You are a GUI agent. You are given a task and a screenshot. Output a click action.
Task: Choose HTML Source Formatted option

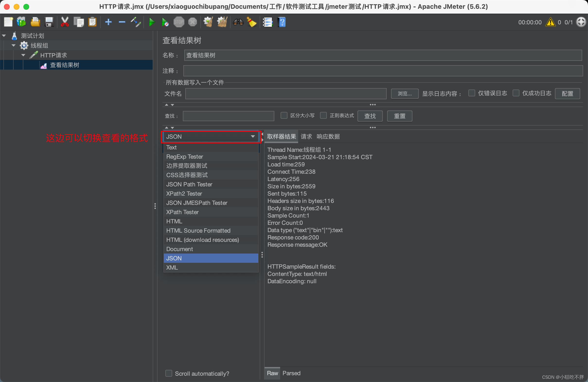click(x=211, y=231)
